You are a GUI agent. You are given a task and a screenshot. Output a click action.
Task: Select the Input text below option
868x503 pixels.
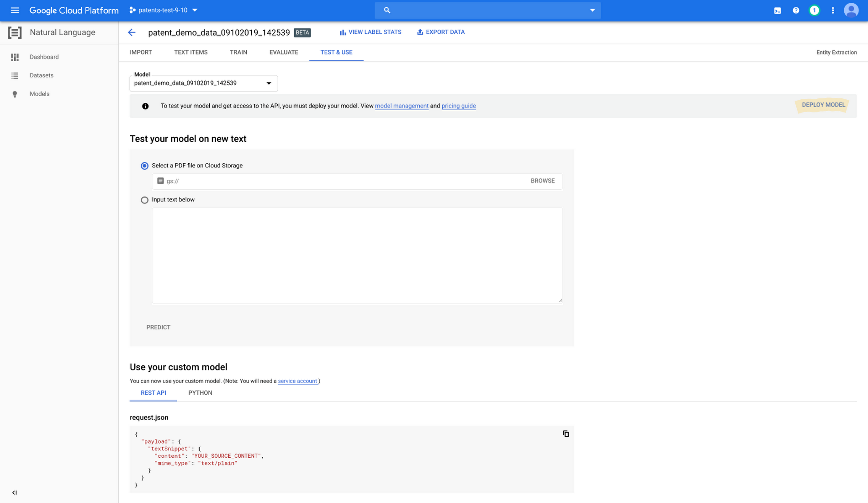[144, 200]
